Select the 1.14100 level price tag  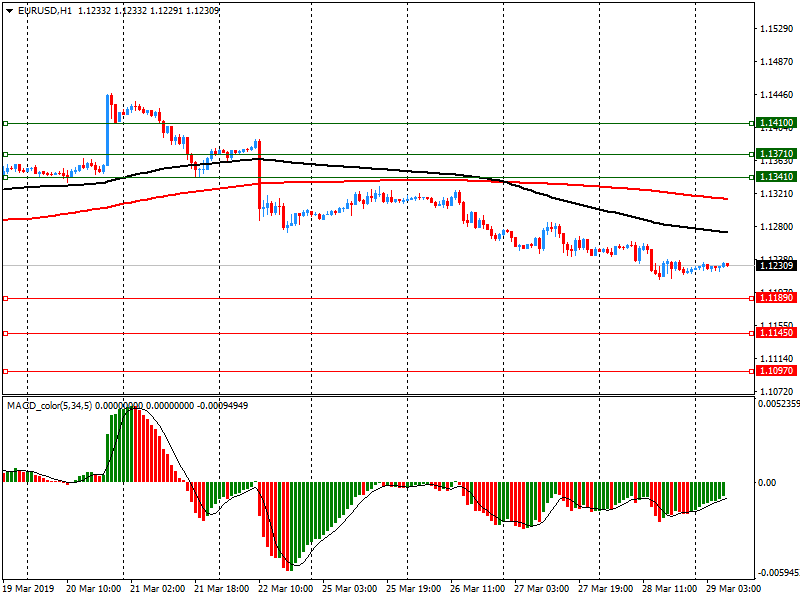click(776, 123)
